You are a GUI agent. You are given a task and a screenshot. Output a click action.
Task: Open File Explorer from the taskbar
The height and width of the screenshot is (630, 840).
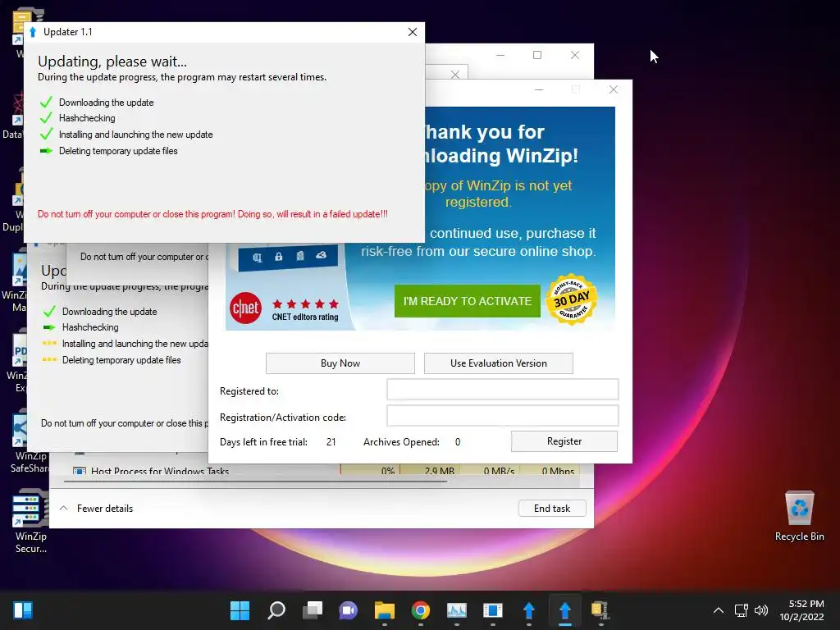pos(385,610)
